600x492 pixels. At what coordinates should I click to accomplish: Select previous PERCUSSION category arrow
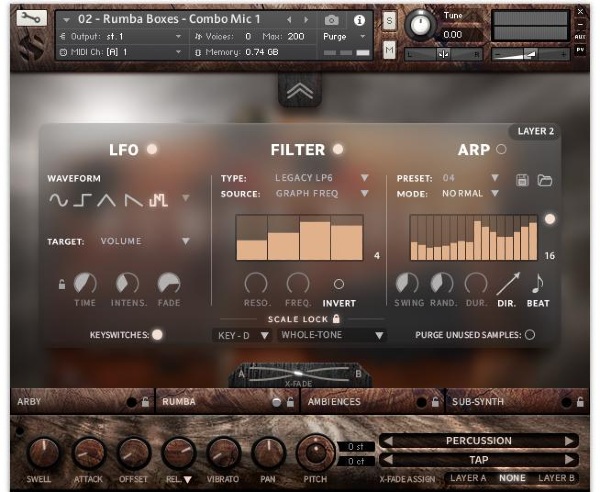pyautogui.click(x=388, y=441)
